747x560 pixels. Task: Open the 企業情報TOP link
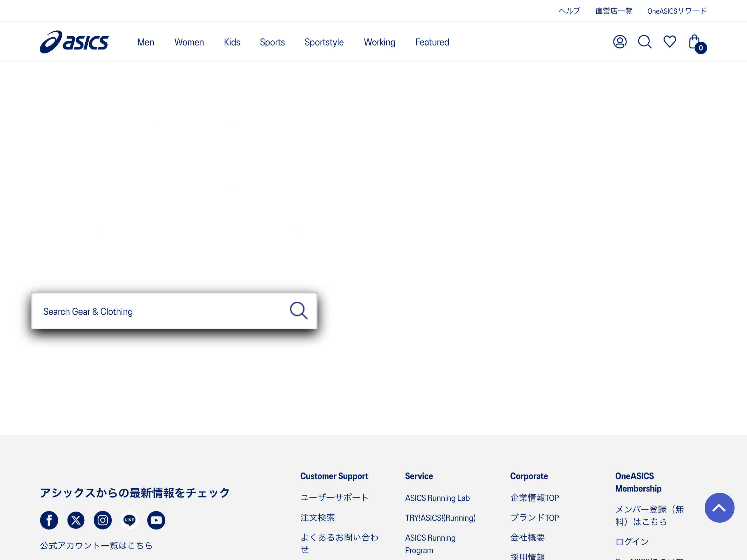(x=535, y=497)
